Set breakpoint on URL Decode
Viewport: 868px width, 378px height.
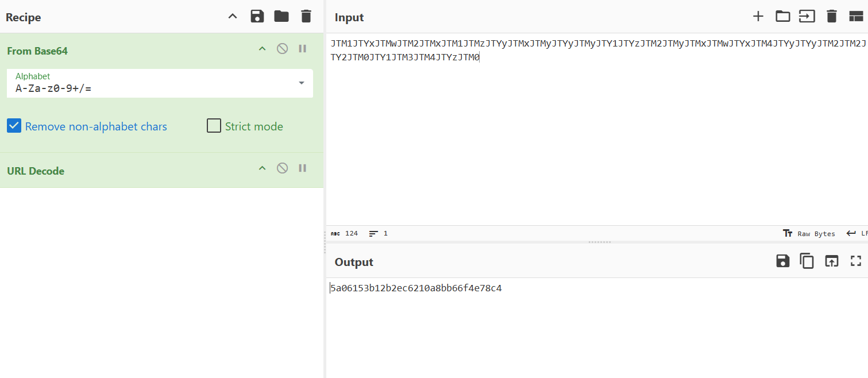point(303,168)
